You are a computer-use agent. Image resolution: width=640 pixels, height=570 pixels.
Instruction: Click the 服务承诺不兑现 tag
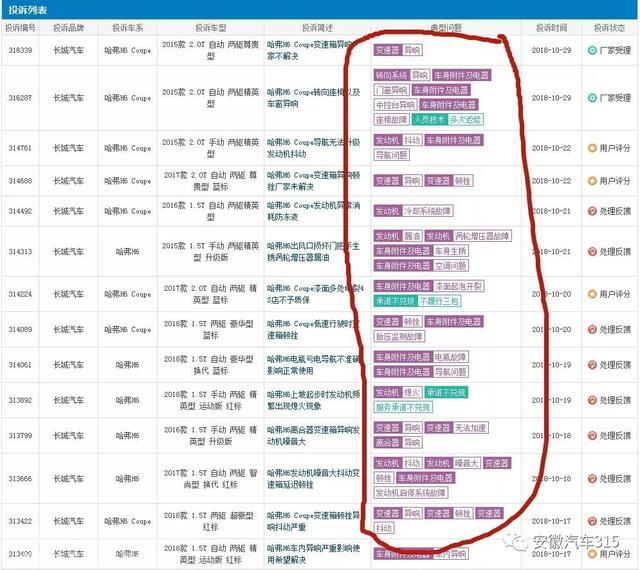click(x=403, y=407)
